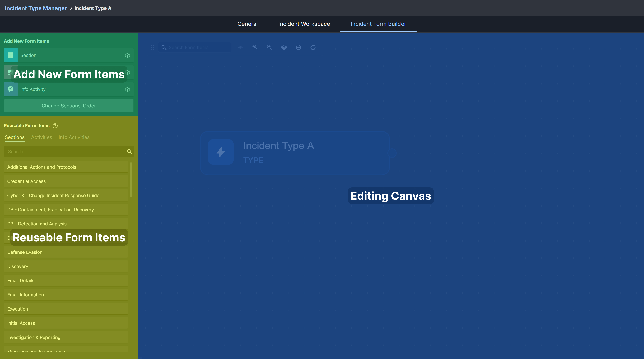Click the zoom in magnifier icon
The width and height of the screenshot is (644, 359).
click(255, 47)
